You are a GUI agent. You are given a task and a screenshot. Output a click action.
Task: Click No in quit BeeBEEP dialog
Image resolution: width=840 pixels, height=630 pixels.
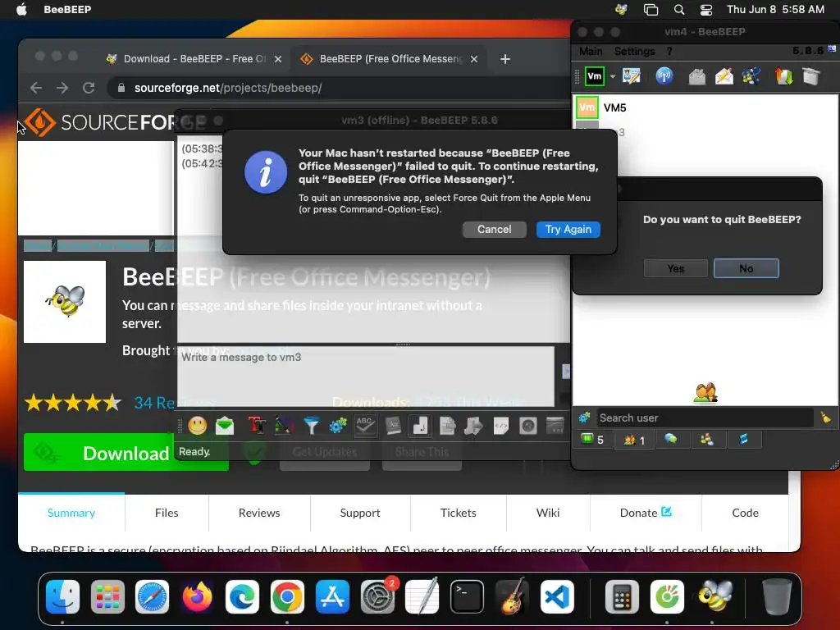[746, 268]
